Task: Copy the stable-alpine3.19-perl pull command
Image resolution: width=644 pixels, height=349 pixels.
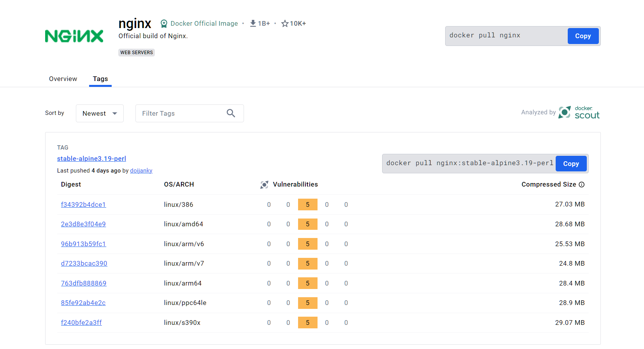Action: pyautogui.click(x=570, y=164)
